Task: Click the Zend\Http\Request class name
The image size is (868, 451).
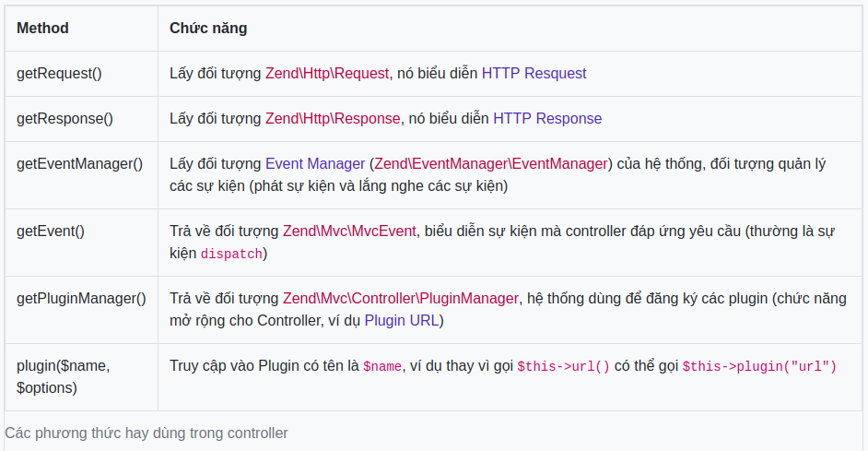Action: (x=327, y=74)
